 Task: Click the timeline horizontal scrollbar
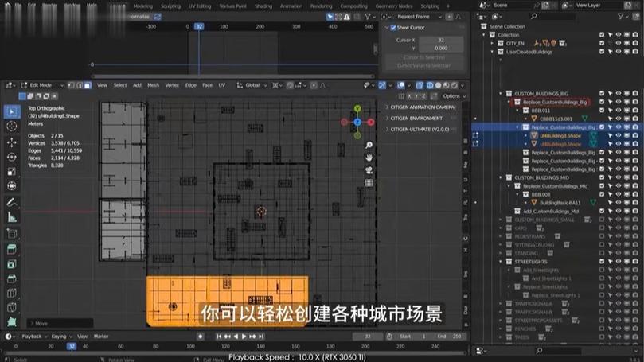(233, 353)
